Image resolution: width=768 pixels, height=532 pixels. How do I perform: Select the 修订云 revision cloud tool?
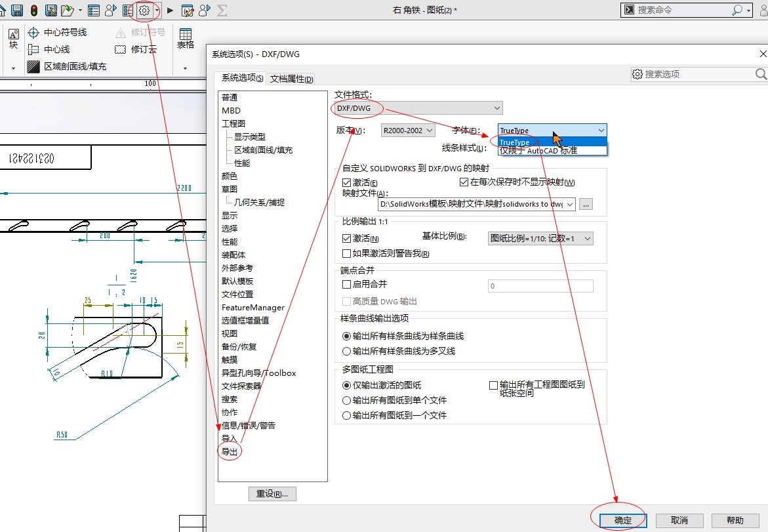point(140,49)
